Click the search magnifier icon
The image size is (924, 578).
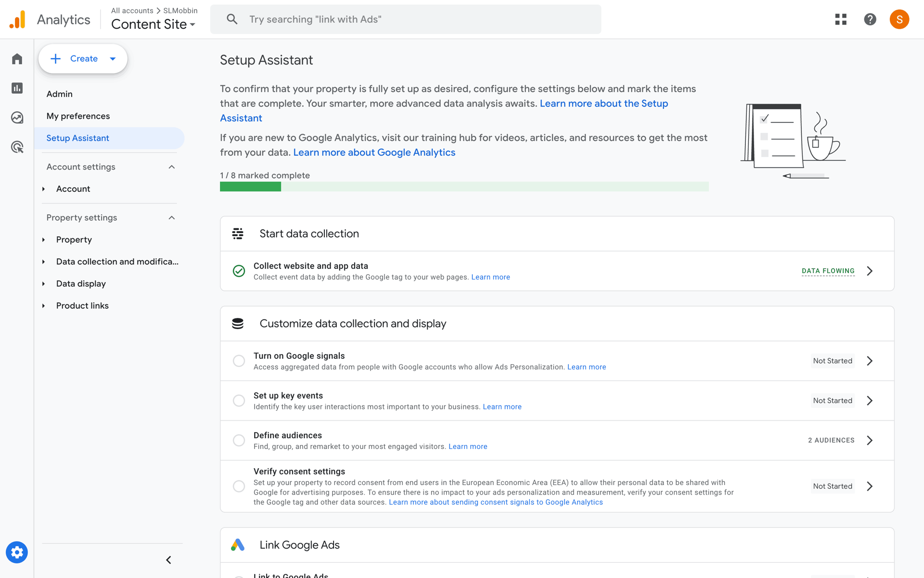pos(232,19)
